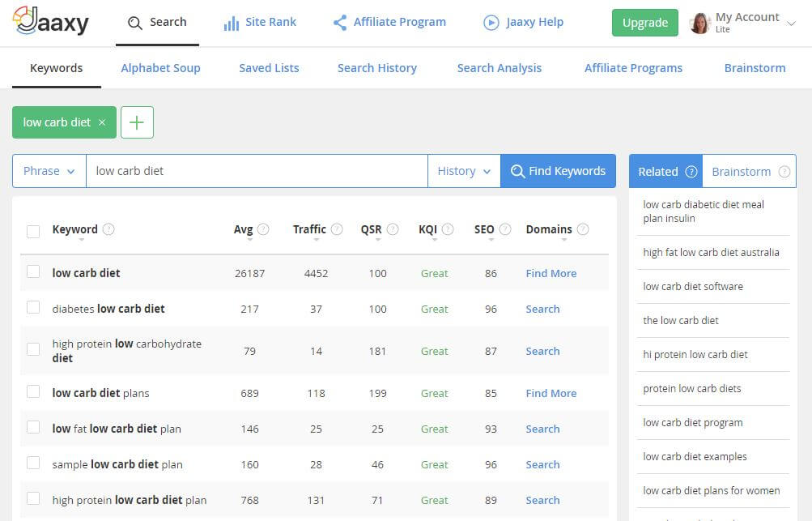Click Find More for 'low carb diet'
Viewport: 812px width, 521px height.
click(551, 273)
